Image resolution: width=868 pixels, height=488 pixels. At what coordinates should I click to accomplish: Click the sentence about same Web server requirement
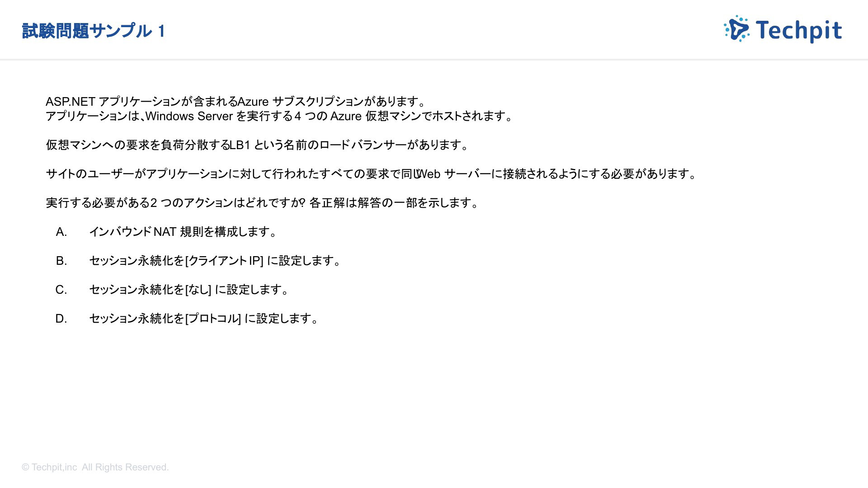click(372, 174)
